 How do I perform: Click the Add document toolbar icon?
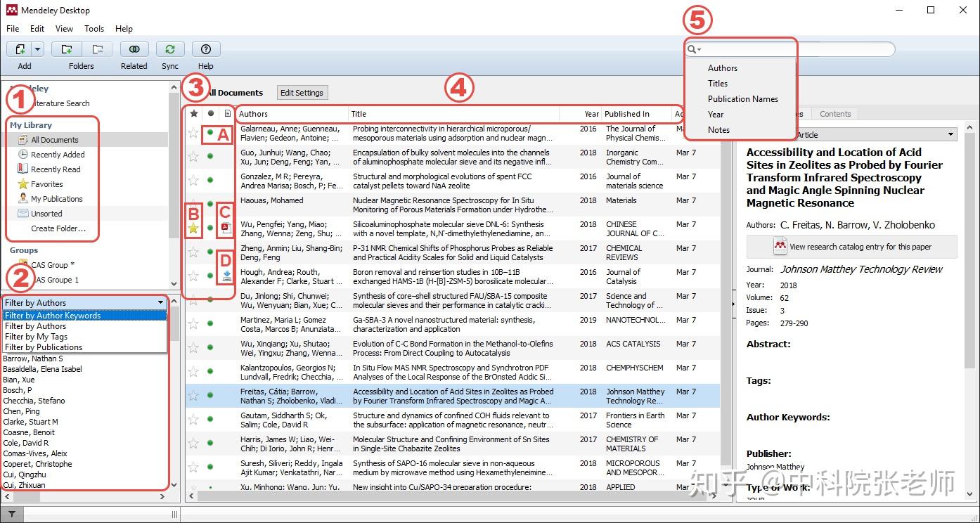20,49
